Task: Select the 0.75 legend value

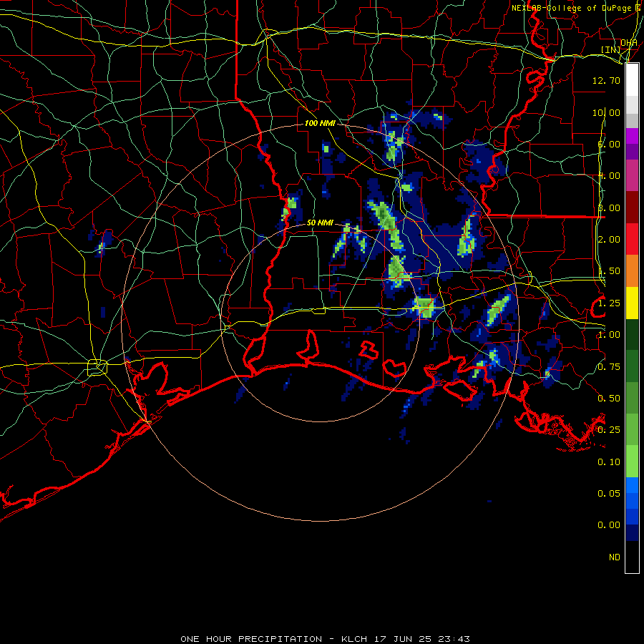Action: pos(609,367)
